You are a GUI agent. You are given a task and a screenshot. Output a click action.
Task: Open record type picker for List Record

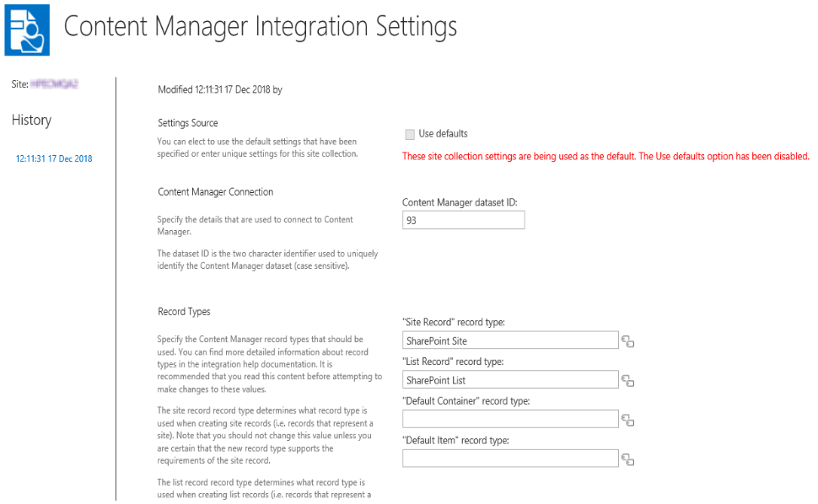(x=627, y=381)
